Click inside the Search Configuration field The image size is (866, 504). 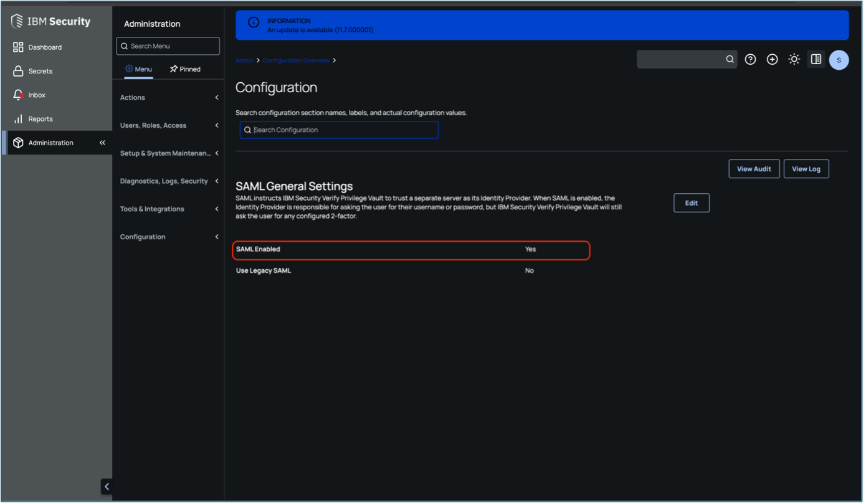(339, 130)
